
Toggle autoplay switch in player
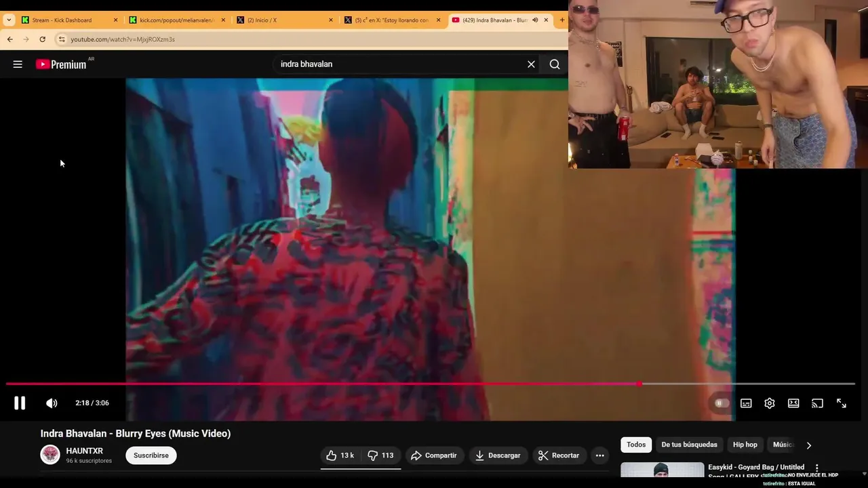722,403
